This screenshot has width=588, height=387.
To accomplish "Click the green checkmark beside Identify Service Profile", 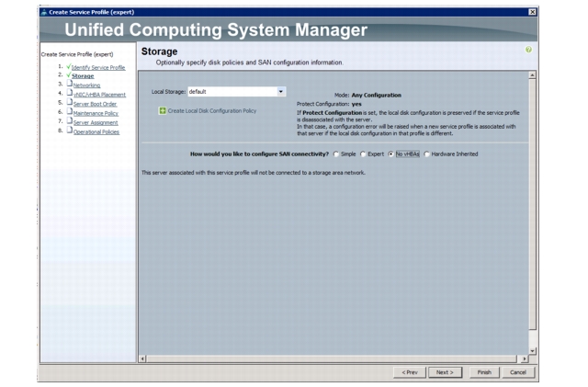I will 69,66.
